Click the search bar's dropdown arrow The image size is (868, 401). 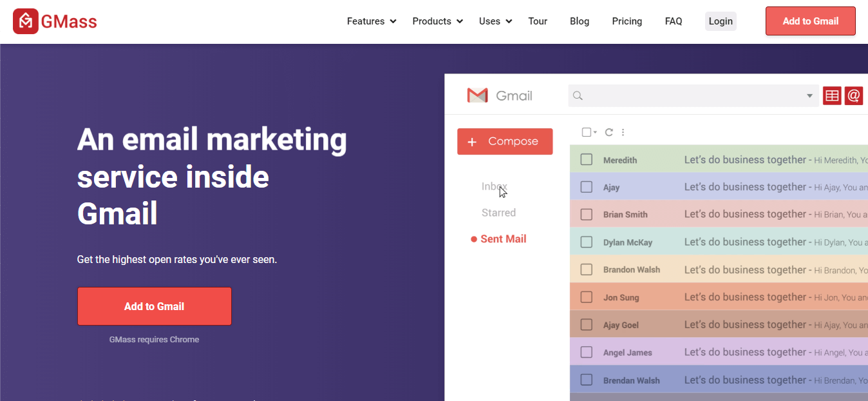[x=810, y=95]
